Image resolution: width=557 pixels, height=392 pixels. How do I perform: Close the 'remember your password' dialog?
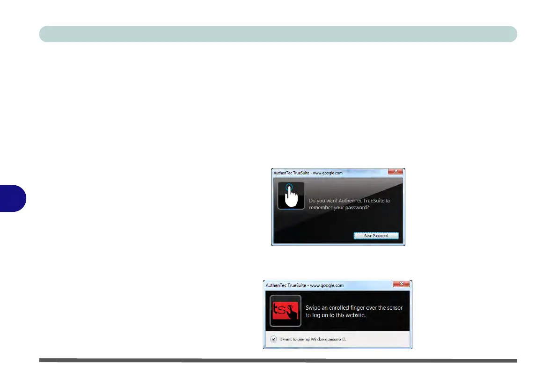point(396,172)
